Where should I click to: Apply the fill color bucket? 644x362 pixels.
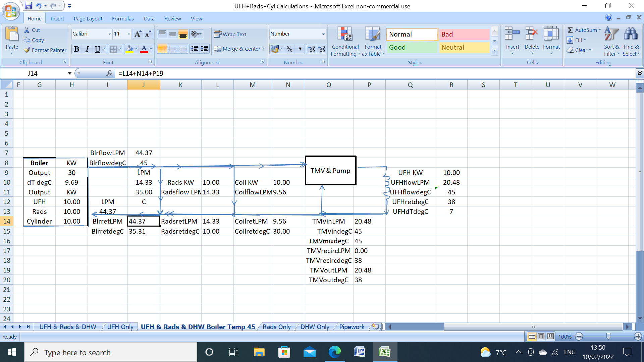pos(129,49)
